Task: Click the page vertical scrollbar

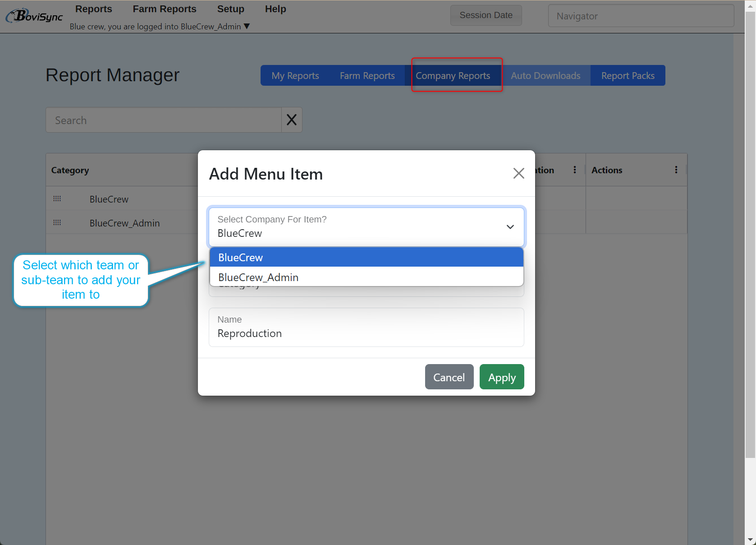Action: 750,235
